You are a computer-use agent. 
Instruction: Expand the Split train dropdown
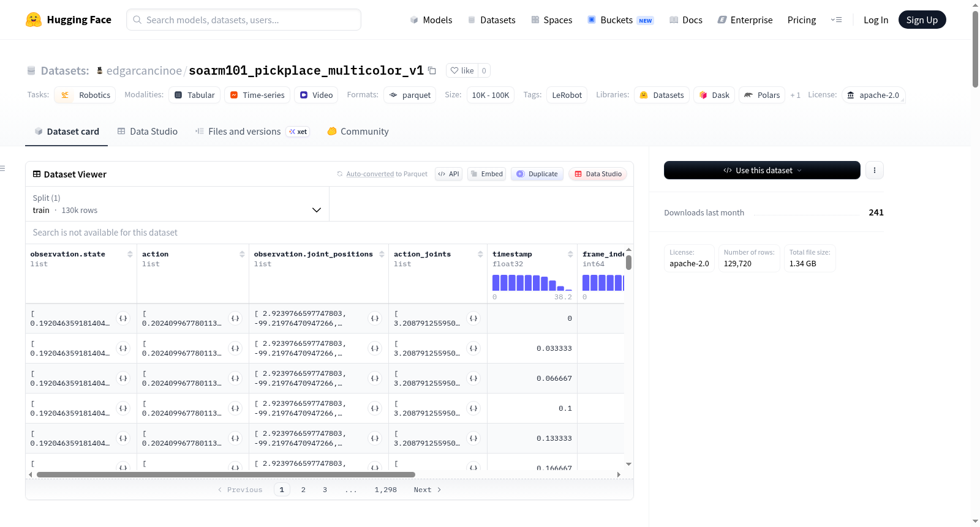pyautogui.click(x=177, y=204)
